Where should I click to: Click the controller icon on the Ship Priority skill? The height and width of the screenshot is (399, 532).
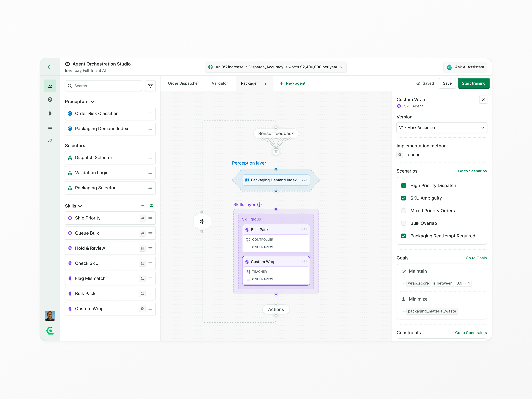tap(142, 218)
